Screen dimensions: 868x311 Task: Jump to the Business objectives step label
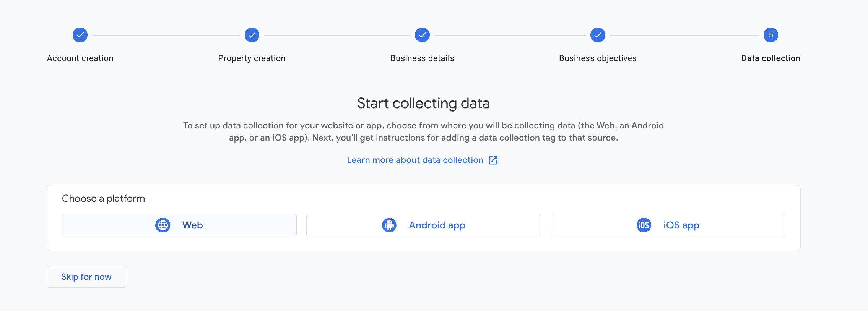click(598, 58)
